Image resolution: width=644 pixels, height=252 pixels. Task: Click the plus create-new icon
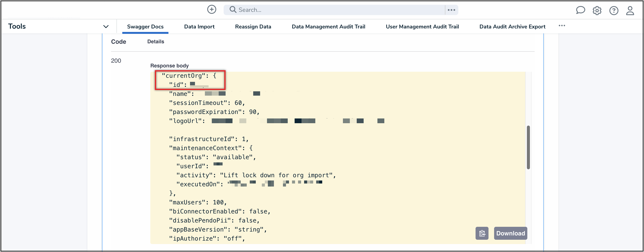pos(212,9)
